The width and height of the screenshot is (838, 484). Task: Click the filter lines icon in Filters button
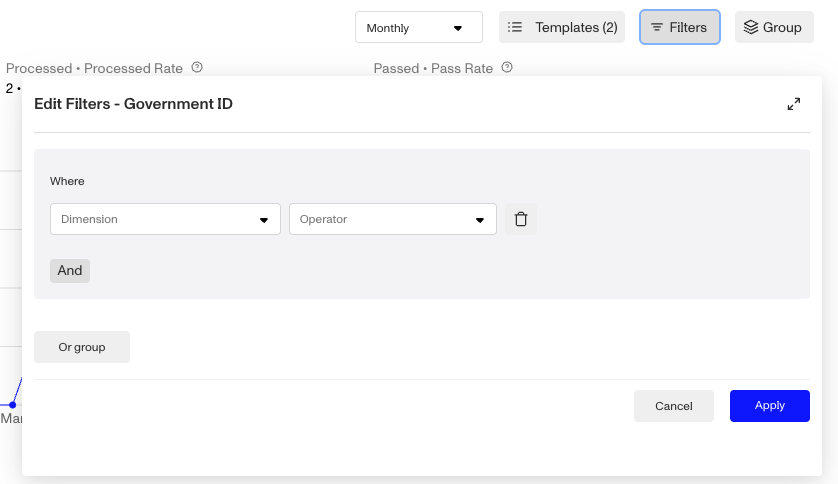pyautogui.click(x=657, y=27)
